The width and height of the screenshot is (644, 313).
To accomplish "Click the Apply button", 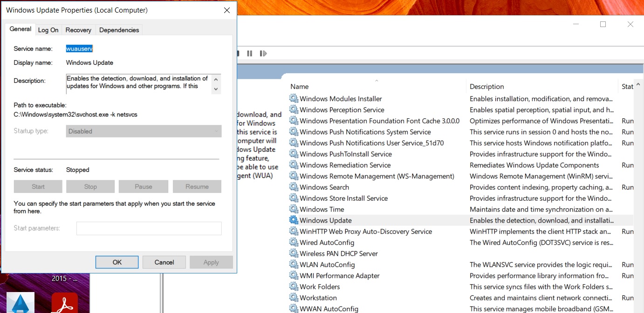I will 211,262.
